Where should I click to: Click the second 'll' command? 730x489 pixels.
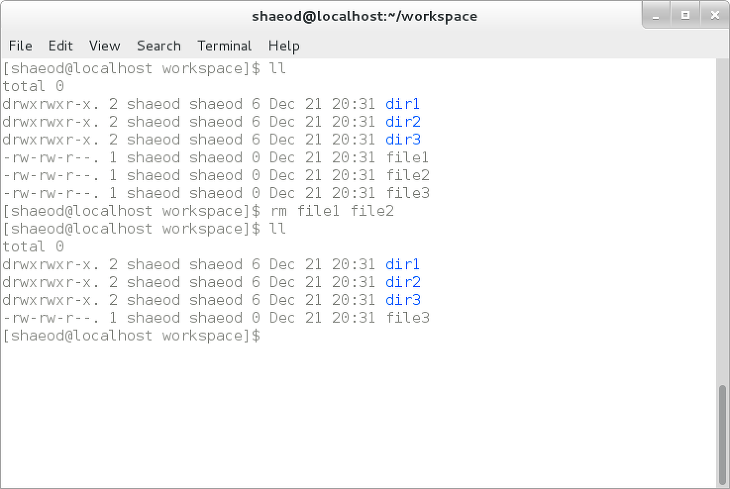pyautogui.click(x=277, y=229)
